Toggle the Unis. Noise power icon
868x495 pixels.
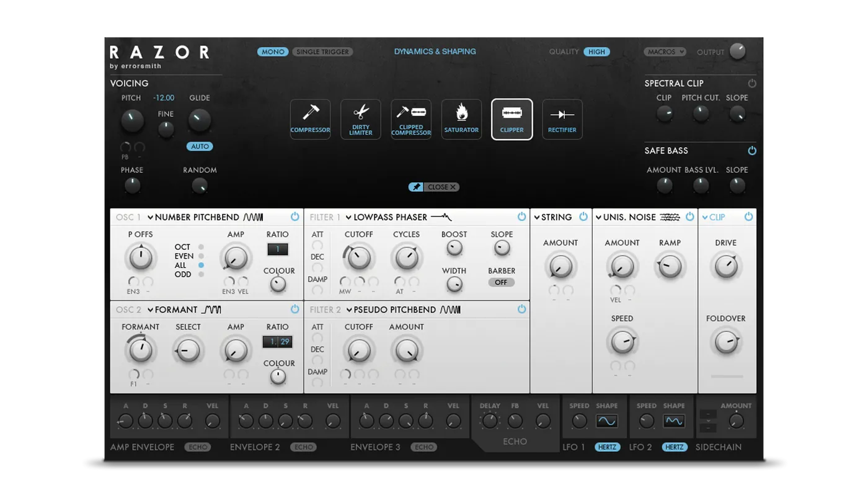(x=689, y=217)
